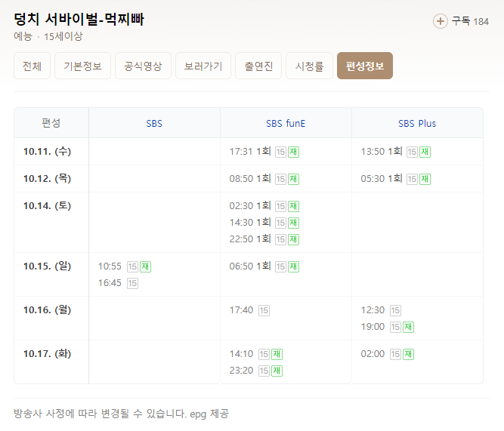Click the 10.17. (화) date row
Image resolution: width=504 pixels, height=431 pixels.
48,354
